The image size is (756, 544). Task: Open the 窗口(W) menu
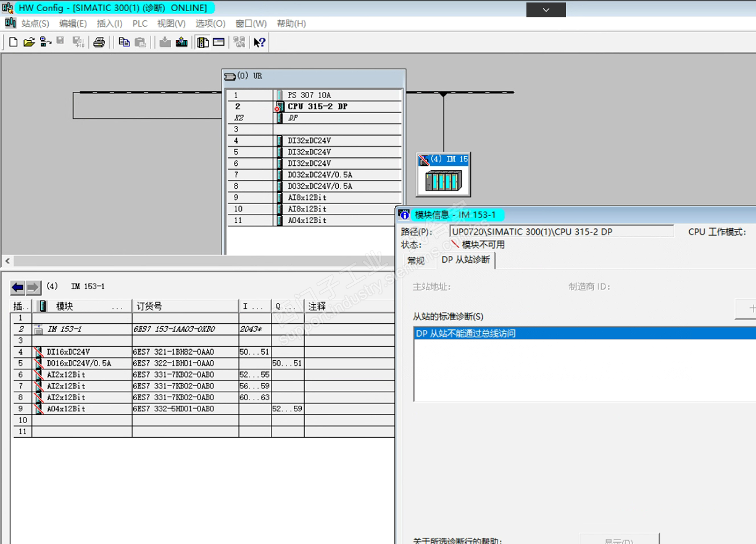251,23
